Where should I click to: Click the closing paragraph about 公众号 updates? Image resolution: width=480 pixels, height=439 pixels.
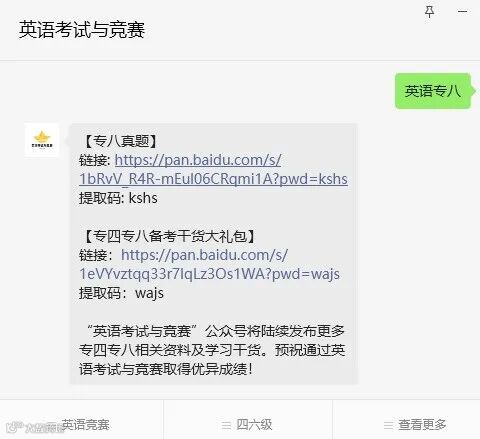pyautogui.click(x=212, y=350)
